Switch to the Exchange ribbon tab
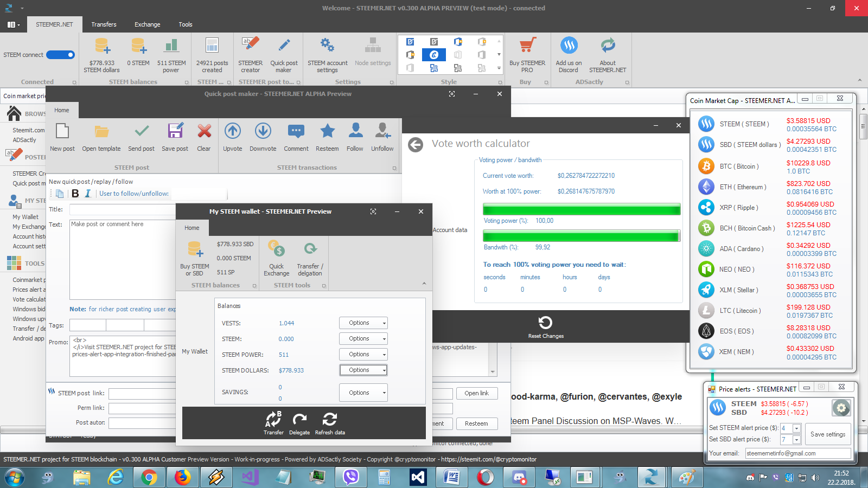 (x=148, y=24)
